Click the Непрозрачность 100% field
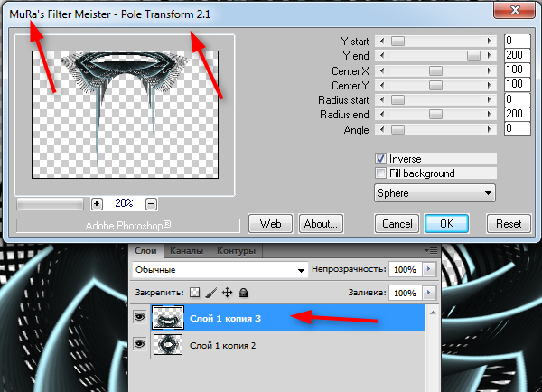Image resolution: width=542 pixels, height=392 pixels. (x=405, y=269)
